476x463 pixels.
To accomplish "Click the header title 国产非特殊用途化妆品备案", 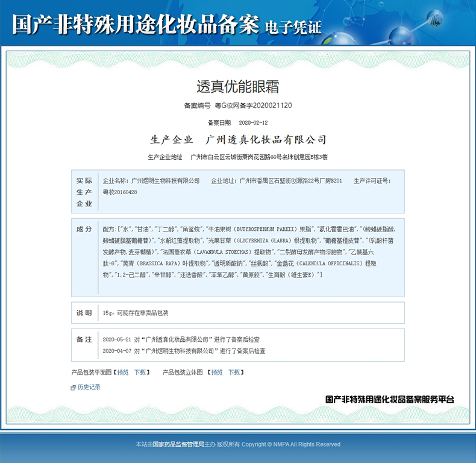I will [x=136, y=24].
